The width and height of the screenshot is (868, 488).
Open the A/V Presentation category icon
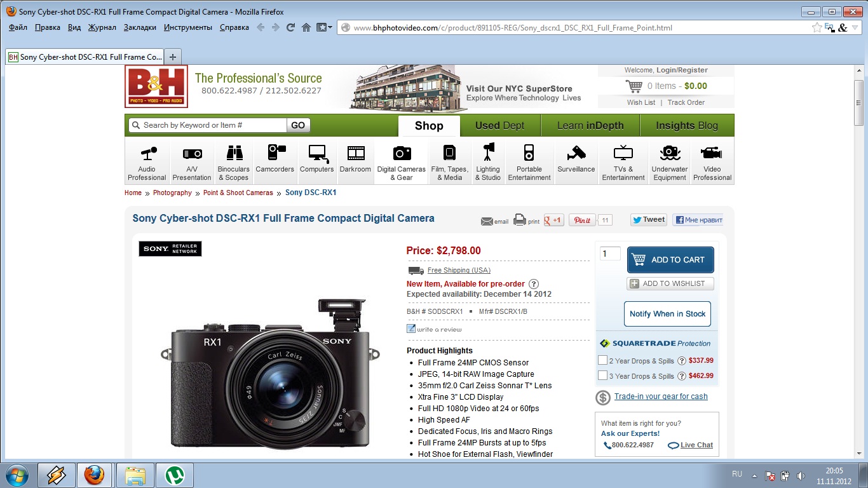(x=192, y=163)
